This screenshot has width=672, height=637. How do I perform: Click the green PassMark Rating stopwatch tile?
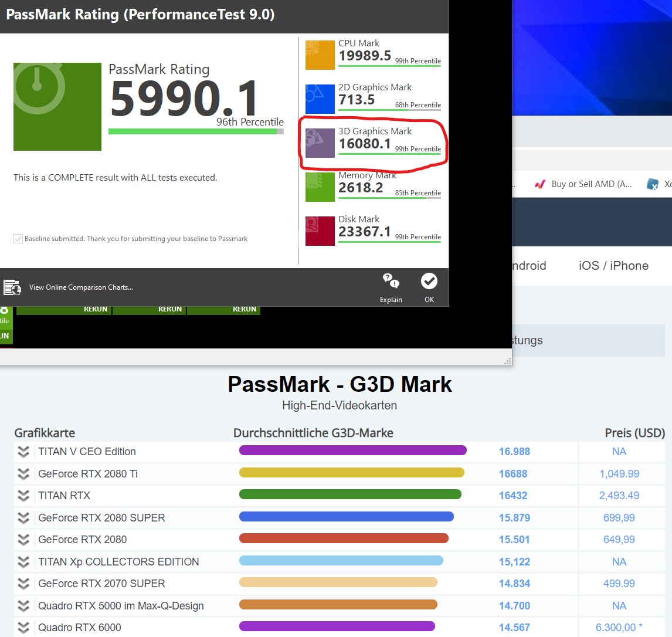tap(57, 107)
